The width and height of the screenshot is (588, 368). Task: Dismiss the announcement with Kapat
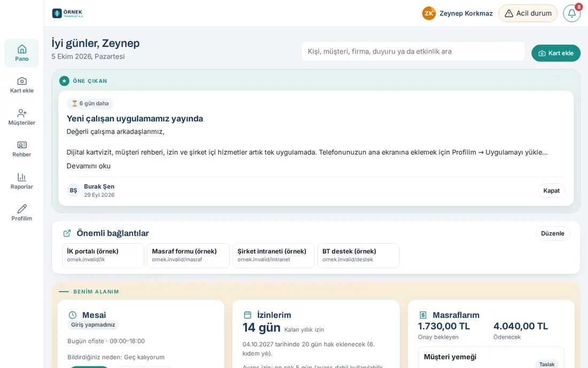551,190
